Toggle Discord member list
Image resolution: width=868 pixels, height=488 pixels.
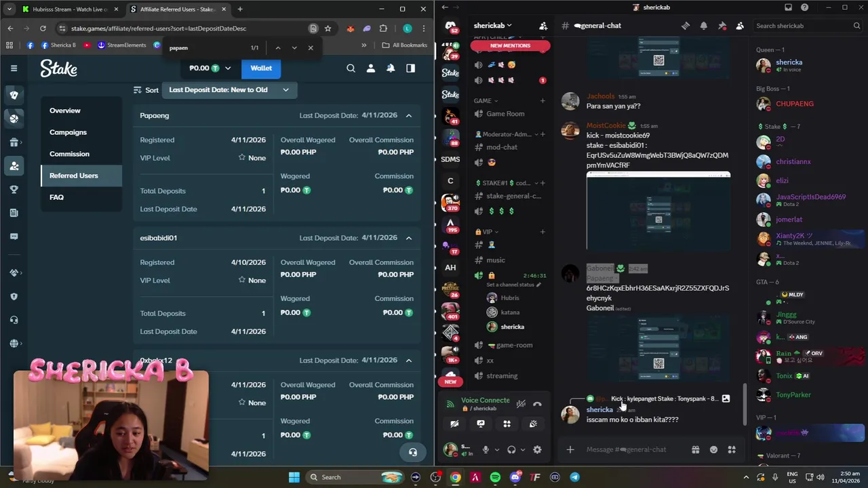coord(740,26)
